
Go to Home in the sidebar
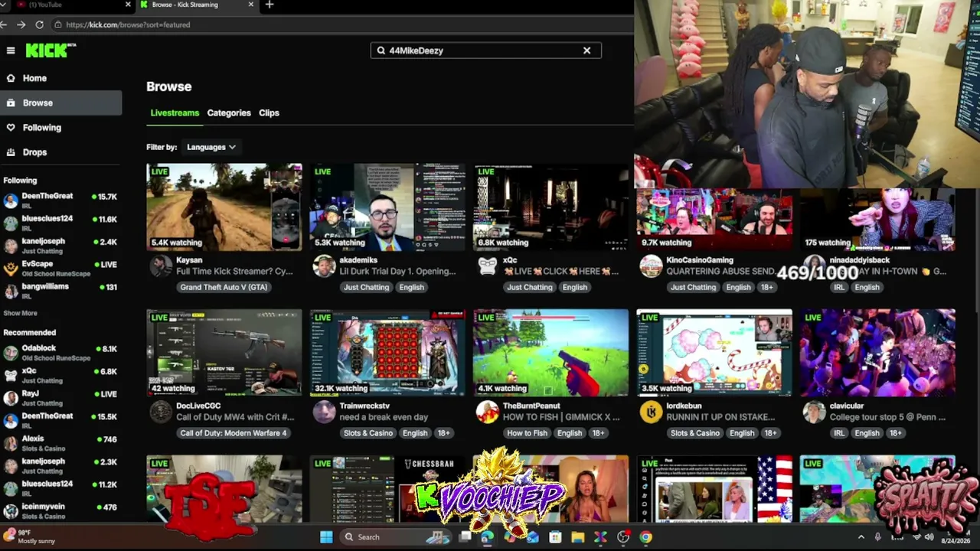point(61,78)
